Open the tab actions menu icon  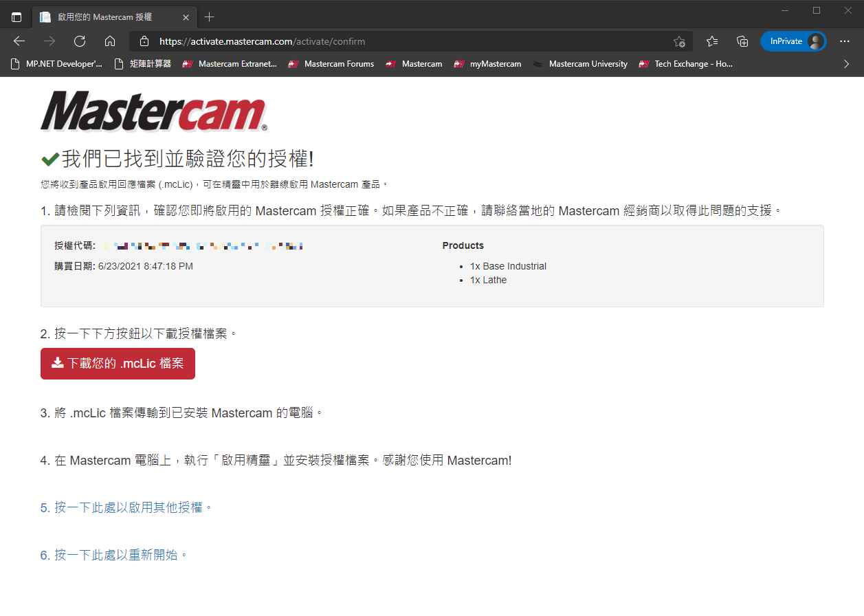click(x=16, y=17)
